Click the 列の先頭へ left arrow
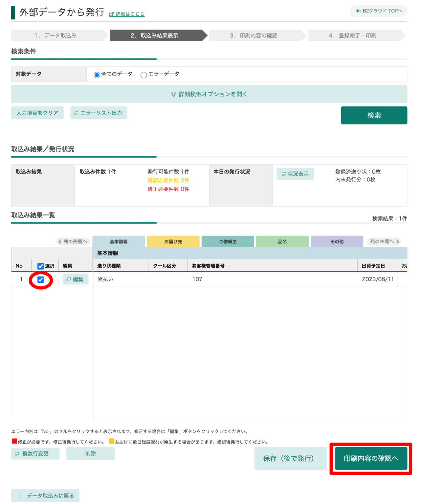 pos(60,241)
